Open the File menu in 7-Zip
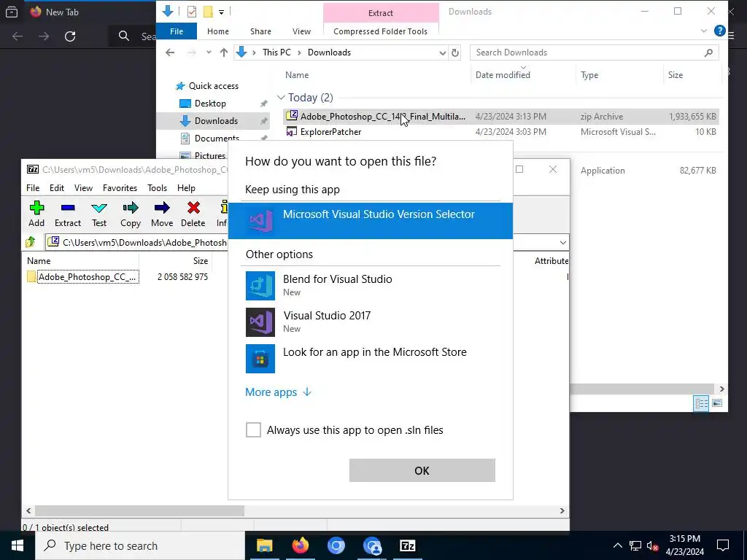The image size is (747, 560). tap(33, 188)
